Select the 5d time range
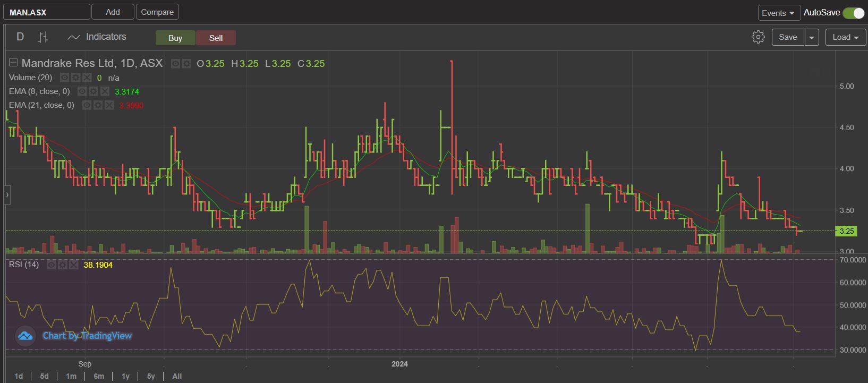The width and height of the screenshot is (868, 383). (x=44, y=376)
